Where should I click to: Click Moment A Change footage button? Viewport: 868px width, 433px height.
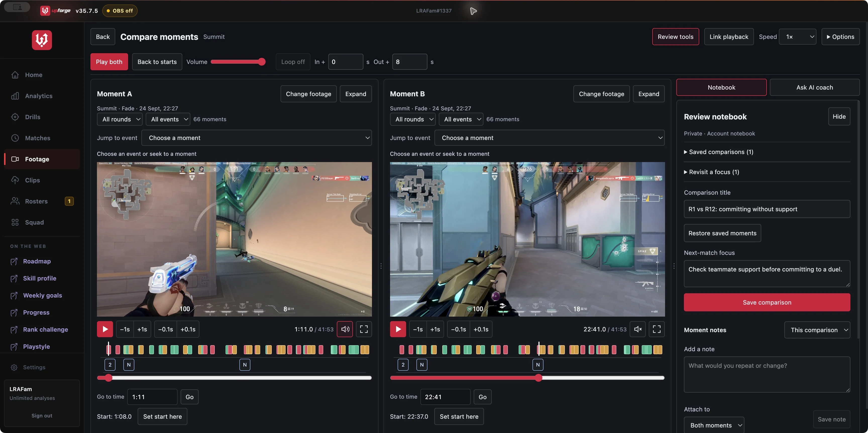[308, 94]
